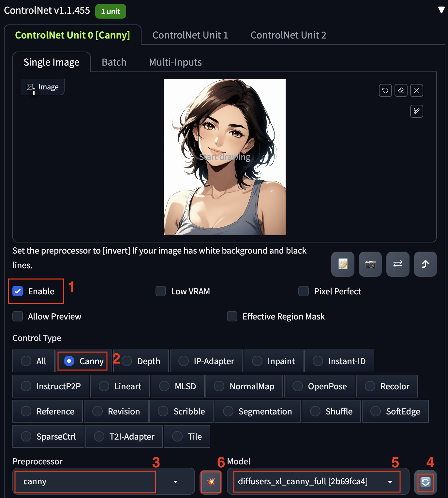Image resolution: width=448 pixels, height=498 pixels.
Task: Select the Revision control type
Action: (116, 411)
